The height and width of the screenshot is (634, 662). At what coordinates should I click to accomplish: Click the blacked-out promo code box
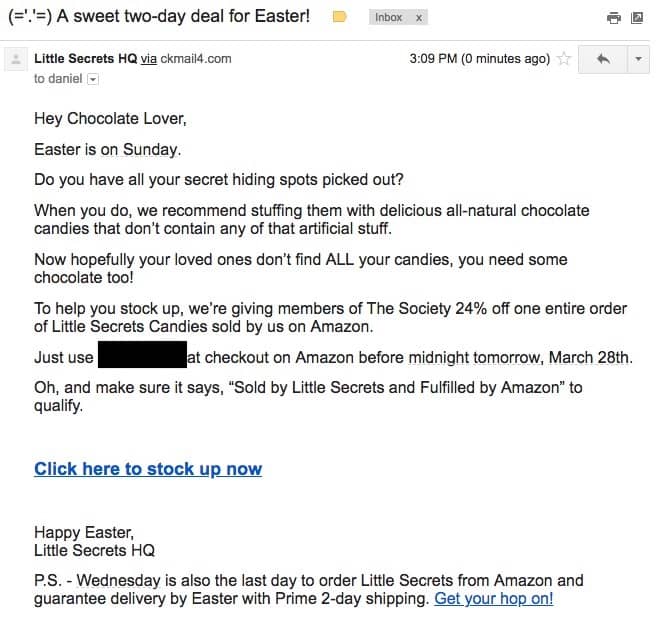tap(141, 357)
